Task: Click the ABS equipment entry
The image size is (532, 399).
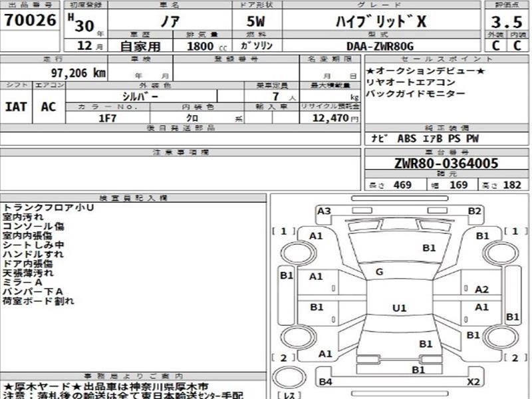Action: click(x=406, y=138)
